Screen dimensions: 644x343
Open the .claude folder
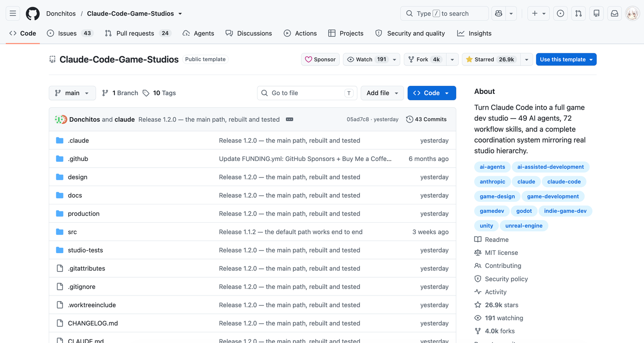[78, 140]
